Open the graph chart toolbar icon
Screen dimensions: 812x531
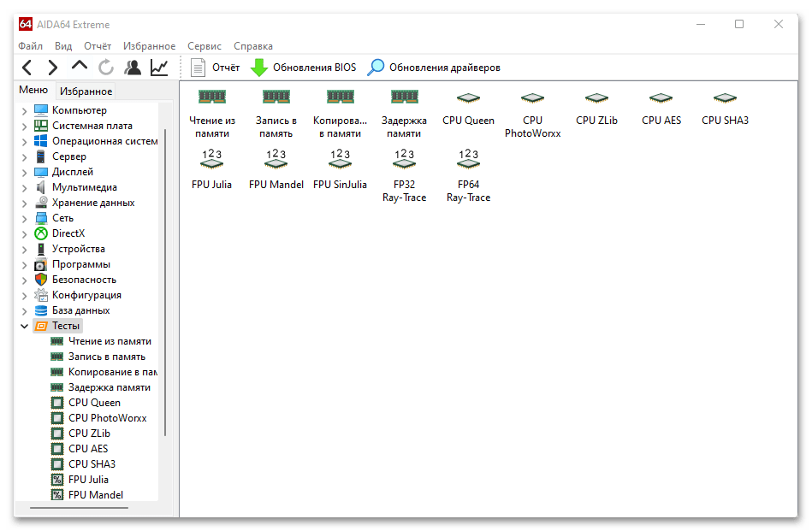tap(159, 68)
